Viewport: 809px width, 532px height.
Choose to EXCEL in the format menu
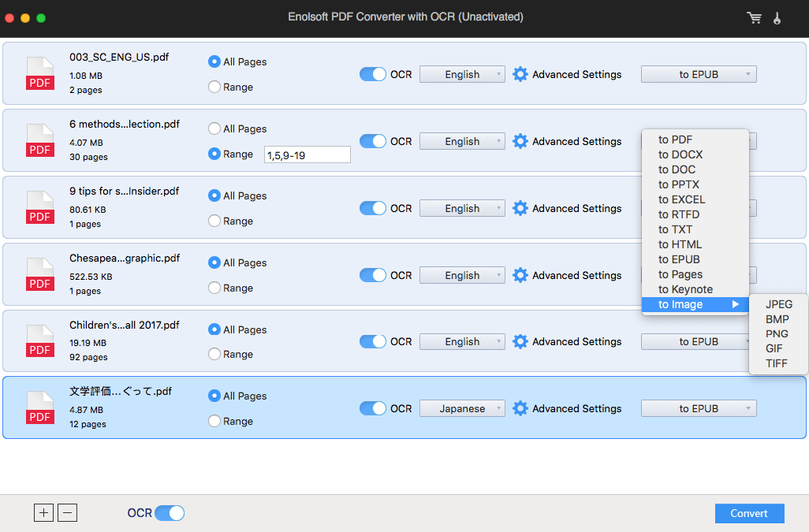pyautogui.click(x=695, y=199)
